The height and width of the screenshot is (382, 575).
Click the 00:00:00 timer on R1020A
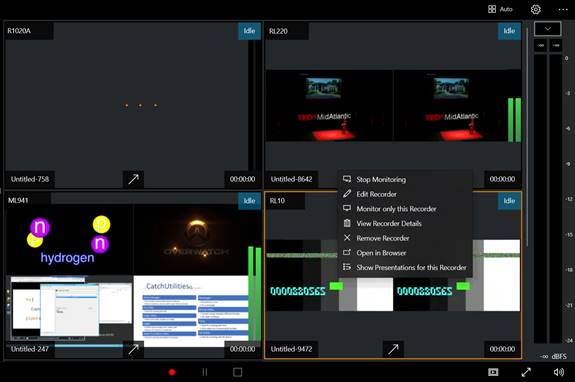pyautogui.click(x=242, y=179)
